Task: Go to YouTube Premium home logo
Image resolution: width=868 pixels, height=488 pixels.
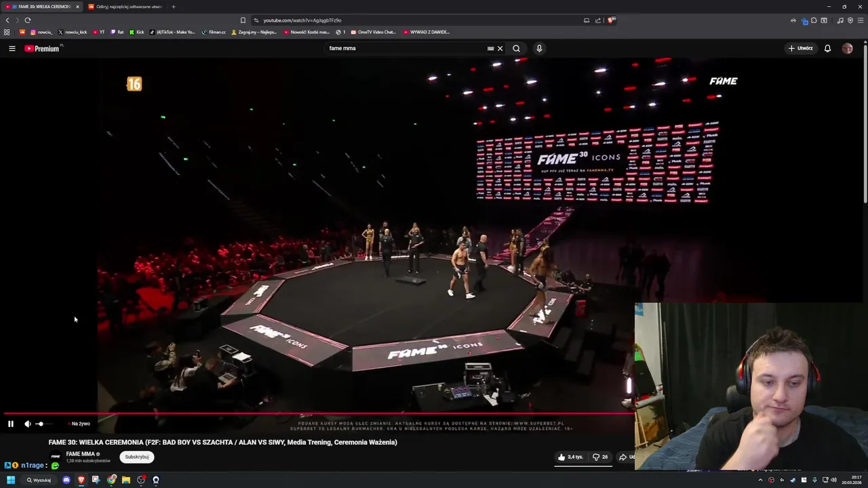Action: 42,48
